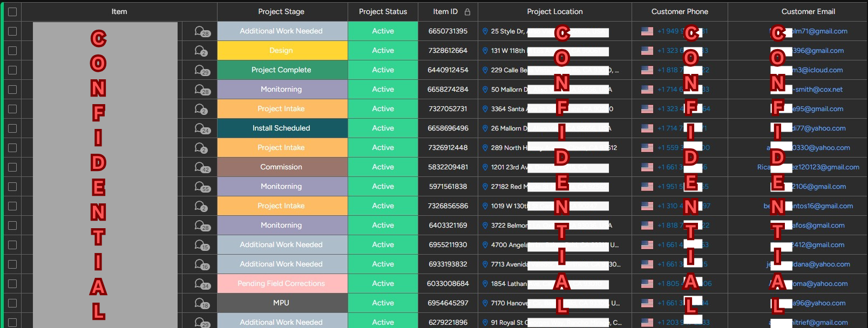Click US flag next to +1 310 phone

[647, 206]
